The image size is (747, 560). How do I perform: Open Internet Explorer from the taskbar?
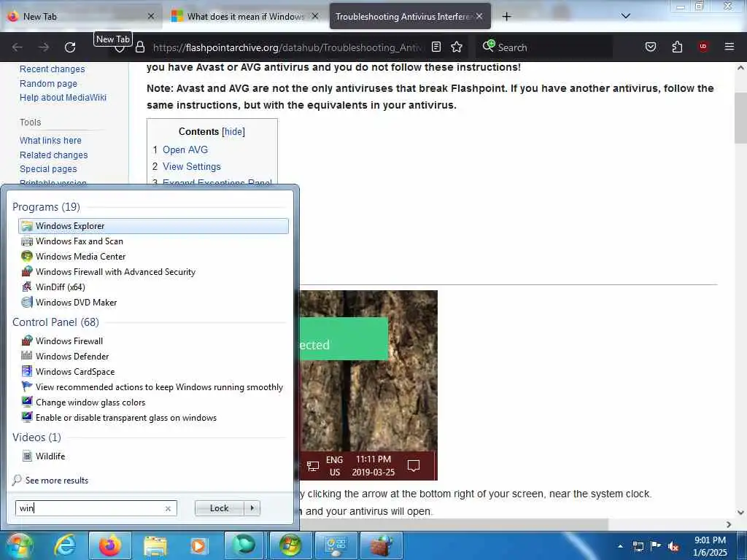pyautogui.click(x=65, y=545)
